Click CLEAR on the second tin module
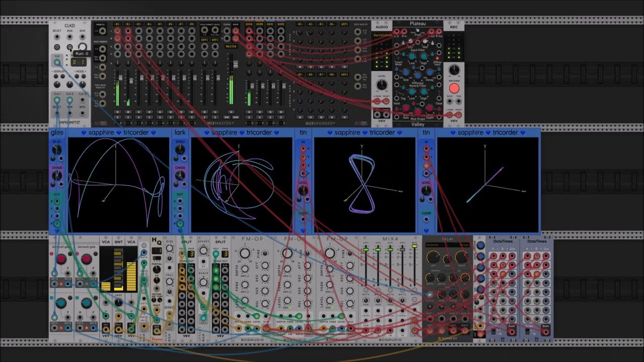The width and height of the screenshot is (644, 362). click(x=426, y=213)
